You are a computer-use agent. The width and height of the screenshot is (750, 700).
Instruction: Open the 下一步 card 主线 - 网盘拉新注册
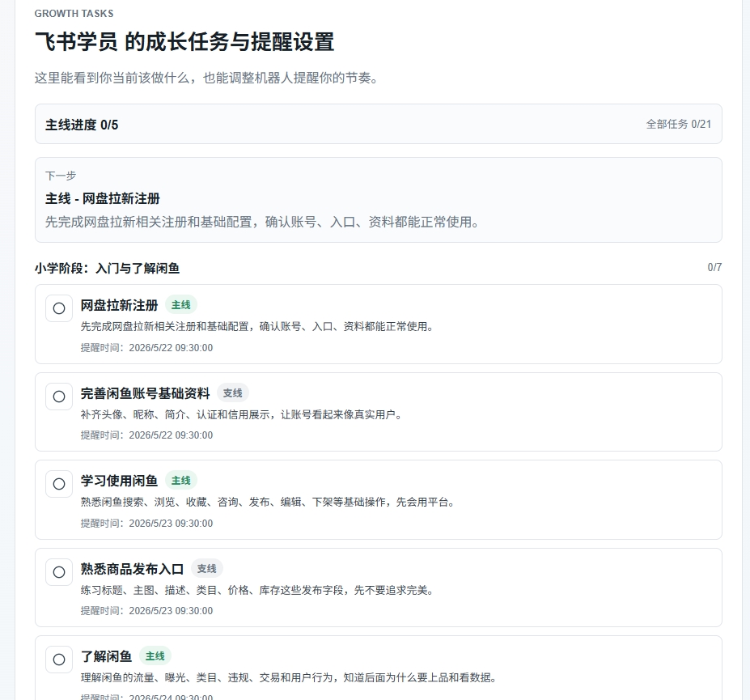[x=379, y=200]
